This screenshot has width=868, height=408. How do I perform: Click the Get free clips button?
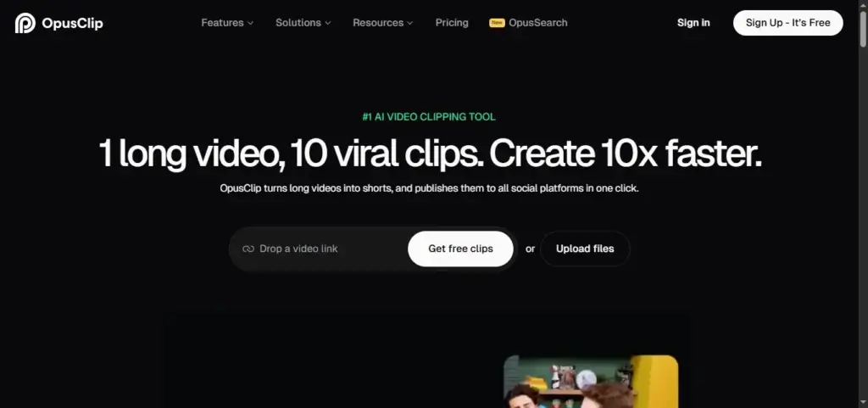(460, 249)
